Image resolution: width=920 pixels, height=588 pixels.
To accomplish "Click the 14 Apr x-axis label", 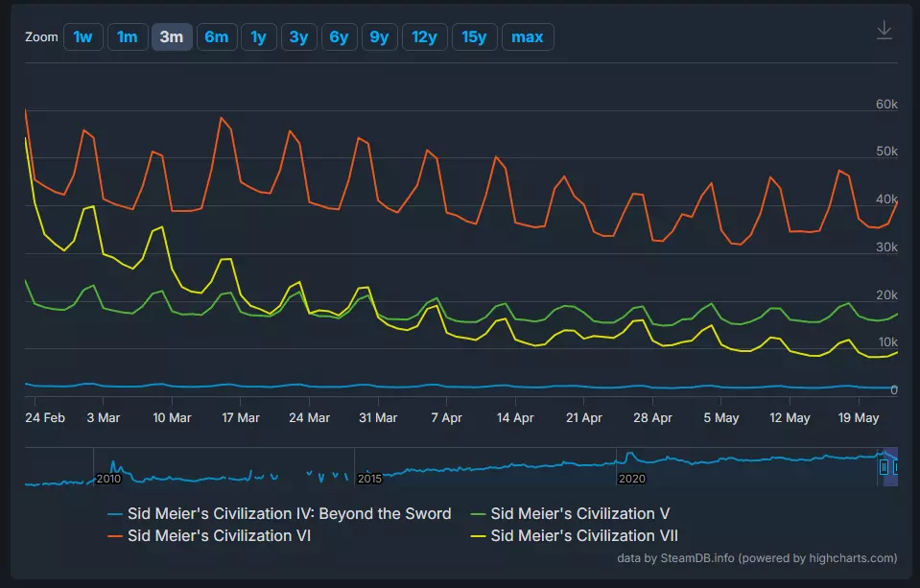I will click(x=515, y=418).
